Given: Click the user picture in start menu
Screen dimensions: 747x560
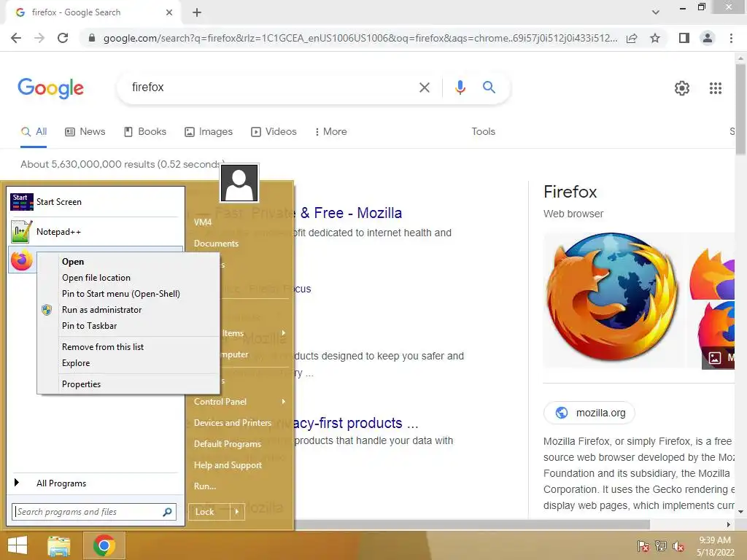Looking at the screenshot, I should pos(239,183).
